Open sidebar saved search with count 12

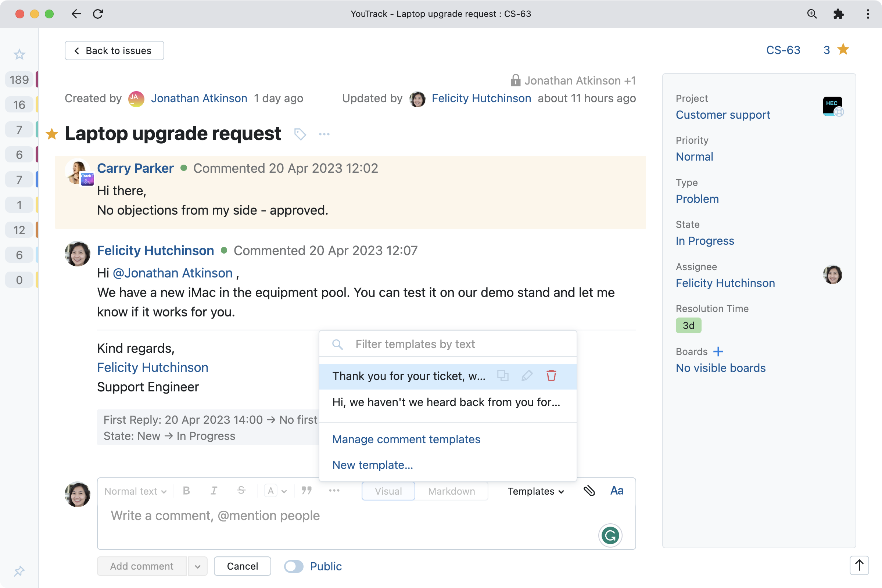[x=19, y=230]
